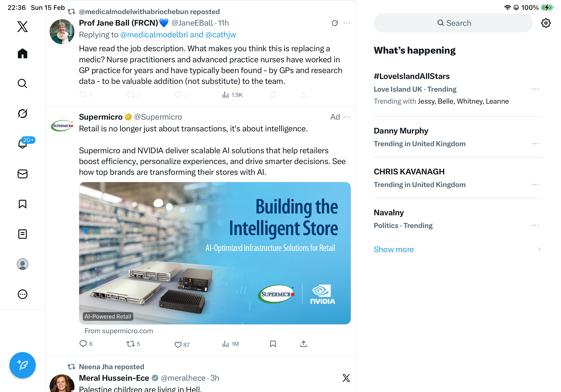Expand Show more trends chevron
561x392 pixels.
(539, 249)
